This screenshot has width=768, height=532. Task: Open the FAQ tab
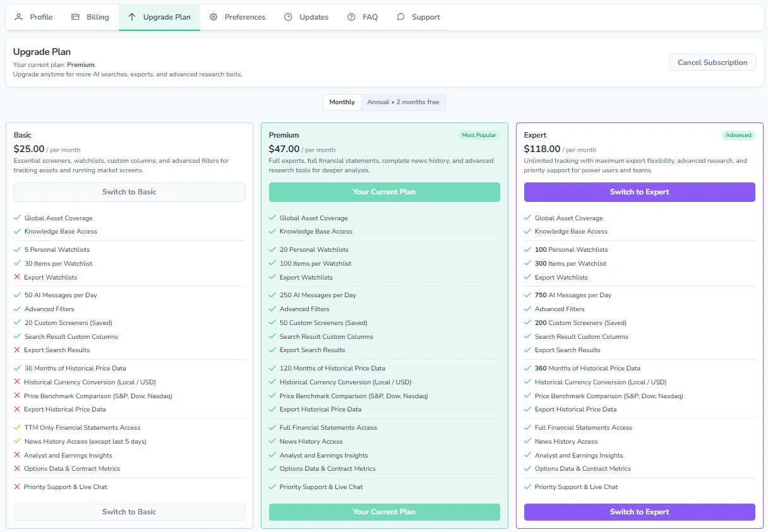pos(363,17)
